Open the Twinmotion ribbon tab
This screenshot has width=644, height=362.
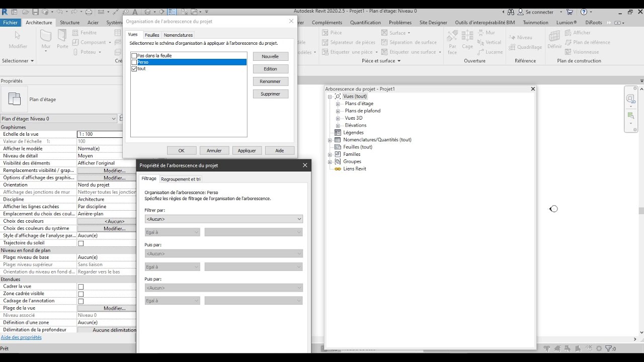point(535,23)
